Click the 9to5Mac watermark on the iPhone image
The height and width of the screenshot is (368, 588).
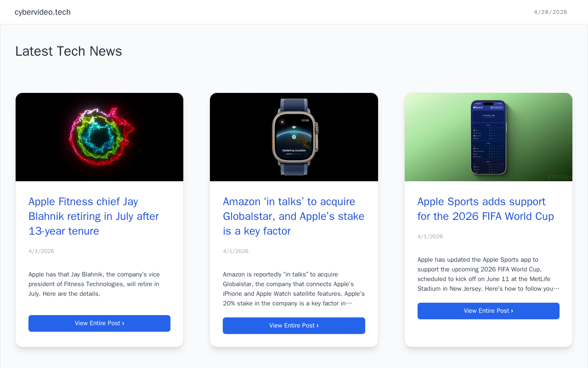point(560,177)
